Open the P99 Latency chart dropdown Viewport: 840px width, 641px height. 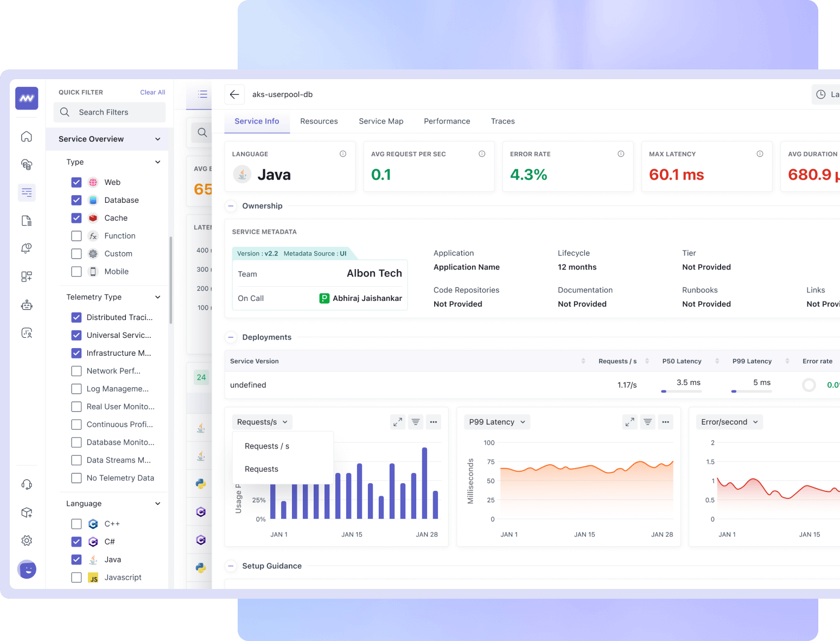pyautogui.click(x=497, y=422)
